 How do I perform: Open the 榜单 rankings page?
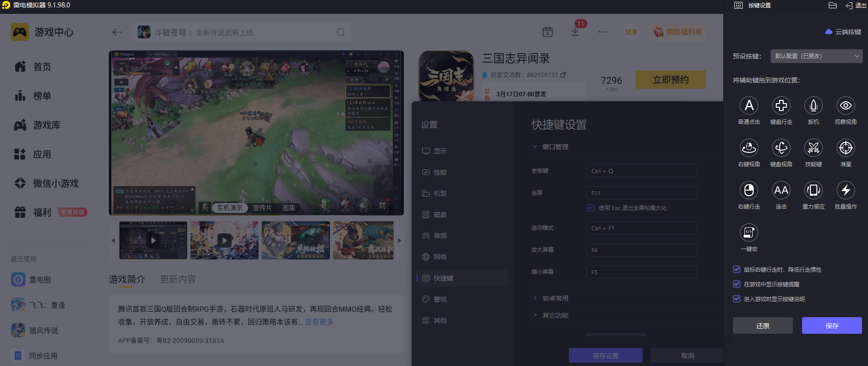(x=33, y=96)
